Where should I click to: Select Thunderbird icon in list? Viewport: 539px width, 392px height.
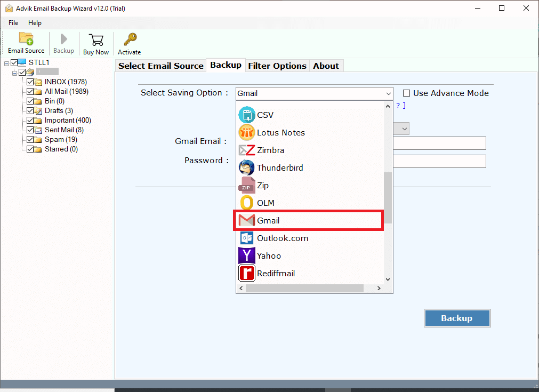(x=246, y=167)
